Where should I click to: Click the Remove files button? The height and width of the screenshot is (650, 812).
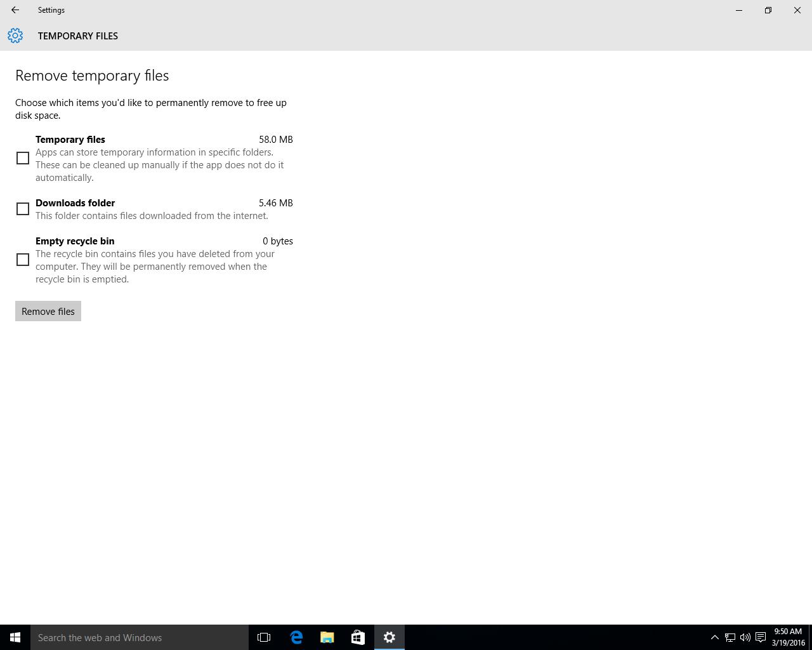click(48, 311)
